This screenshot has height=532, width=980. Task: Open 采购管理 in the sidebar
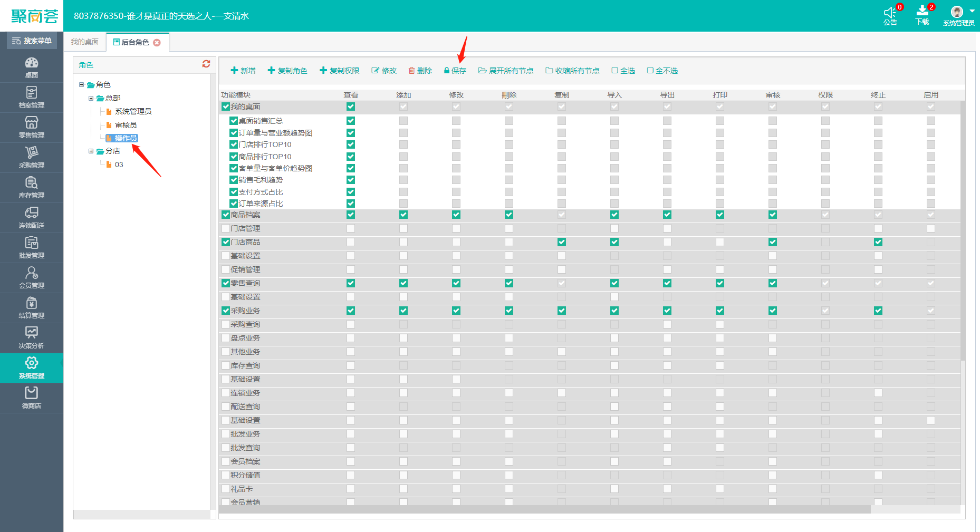coord(31,157)
